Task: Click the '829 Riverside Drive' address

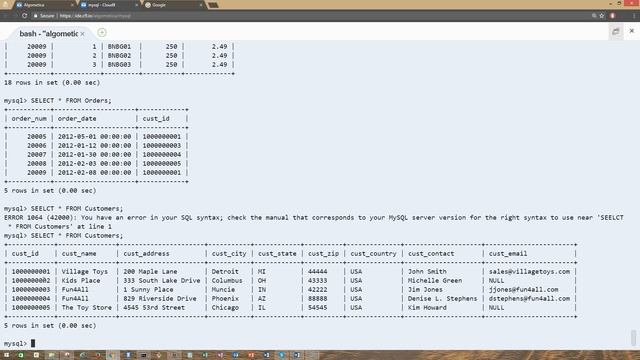Action: (160, 298)
